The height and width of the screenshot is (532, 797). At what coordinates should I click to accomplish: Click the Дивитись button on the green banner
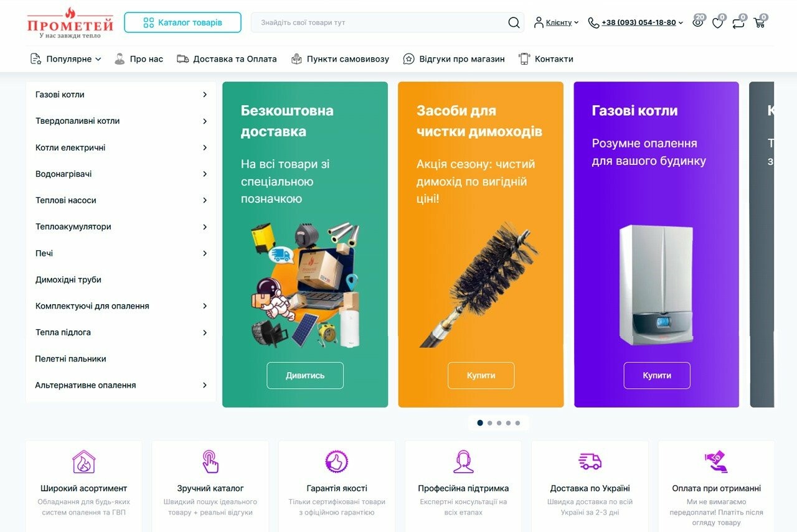[305, 375]
